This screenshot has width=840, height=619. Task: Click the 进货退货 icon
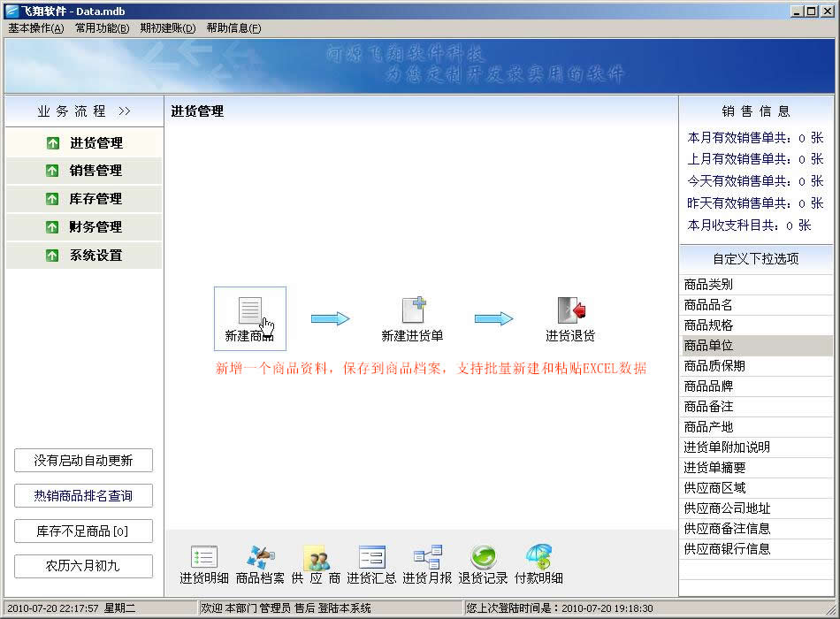tap(571, 310)
